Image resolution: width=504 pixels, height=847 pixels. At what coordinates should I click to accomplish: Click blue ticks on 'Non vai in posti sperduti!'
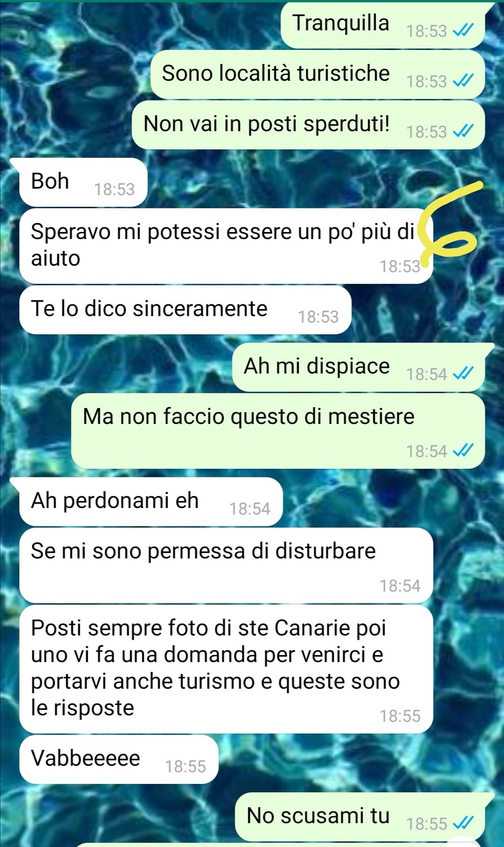click(463, 132)
